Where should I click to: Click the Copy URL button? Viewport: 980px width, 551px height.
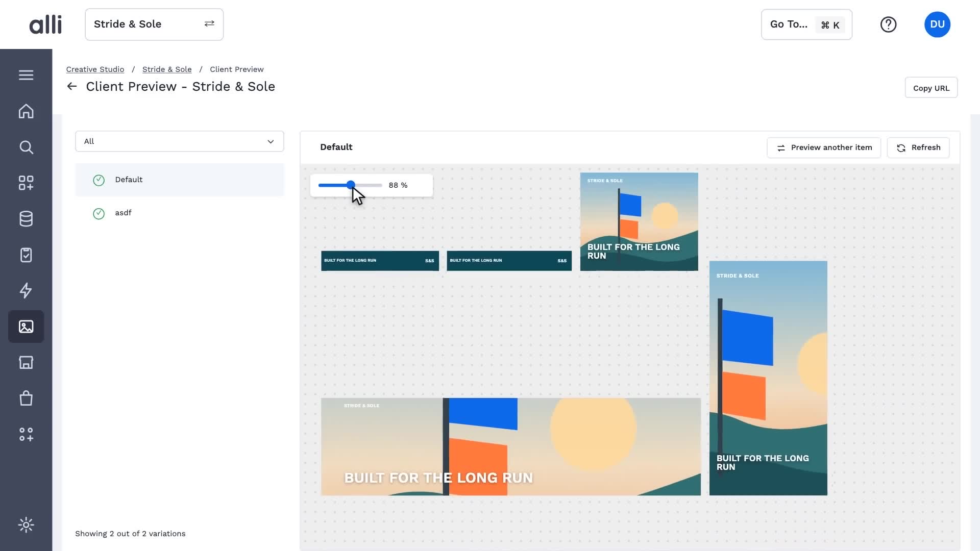931,88
